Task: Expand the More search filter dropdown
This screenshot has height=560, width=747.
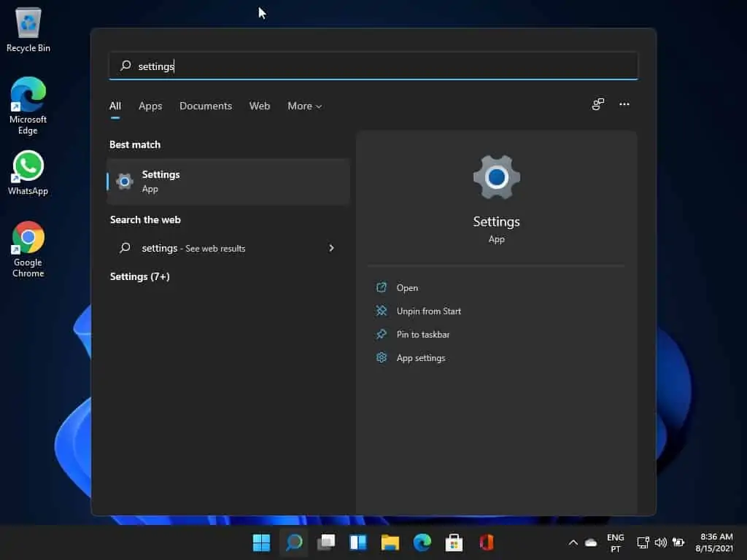Action: (x=304, y=106)
